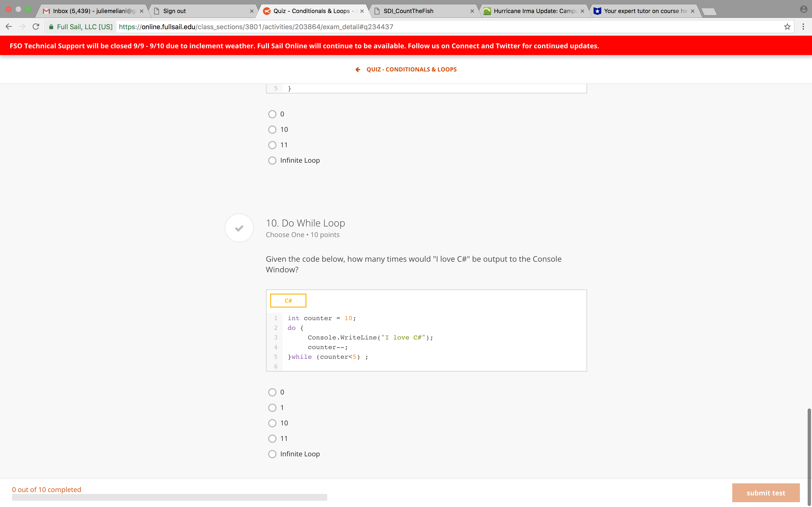The width and height of the screenshot is (812, 507).
Task: Pick answer 10 for question 10
Action: pyautogui.click(x=272, y=423)
